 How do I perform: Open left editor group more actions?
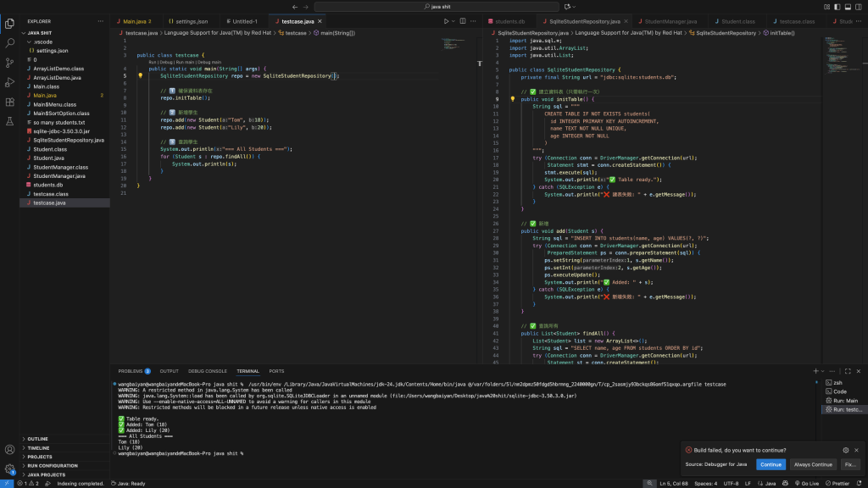tap(473, 21)
